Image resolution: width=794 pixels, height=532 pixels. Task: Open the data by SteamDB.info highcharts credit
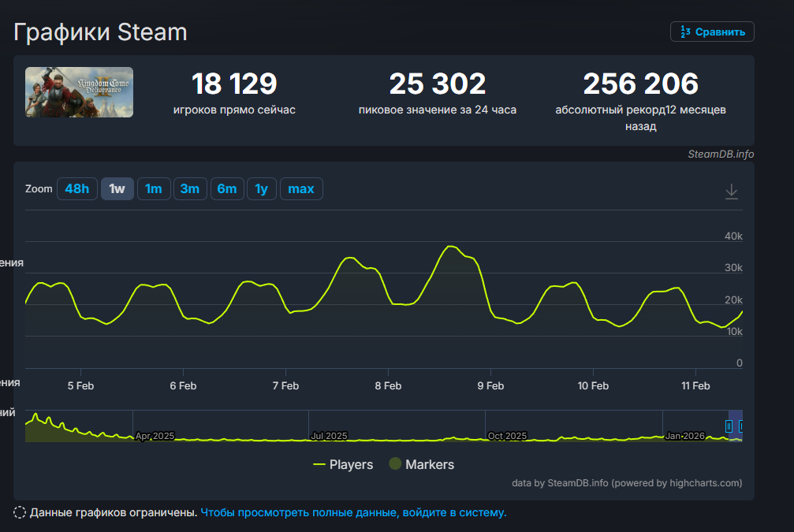tap(627, 483)
